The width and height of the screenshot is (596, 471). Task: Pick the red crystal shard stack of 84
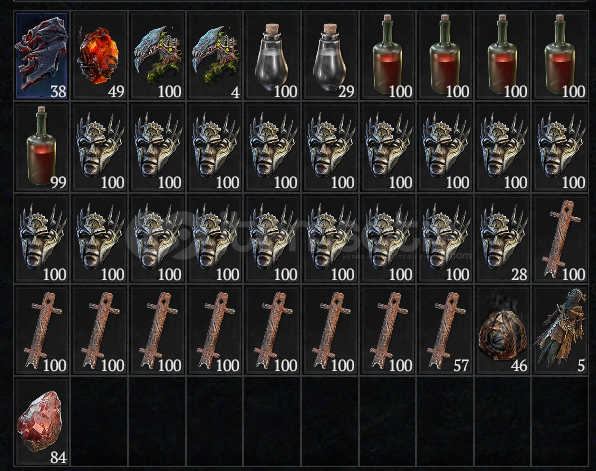click(x=42, y=422)
